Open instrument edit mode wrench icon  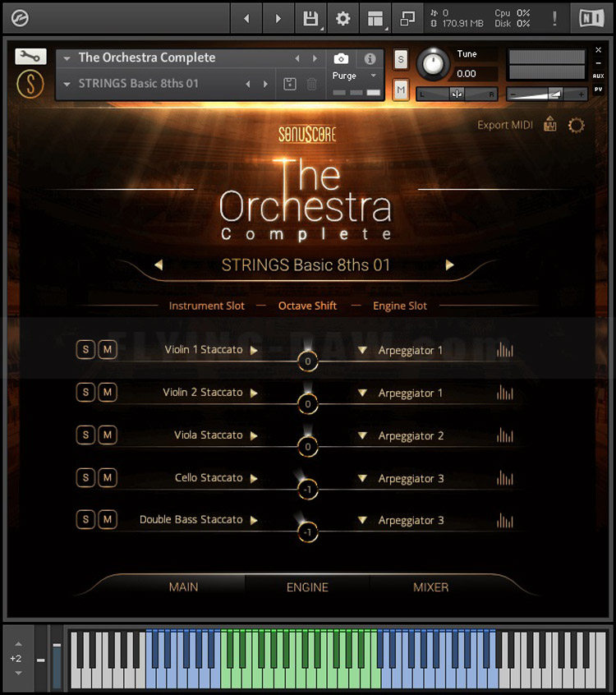click(30, 57)
